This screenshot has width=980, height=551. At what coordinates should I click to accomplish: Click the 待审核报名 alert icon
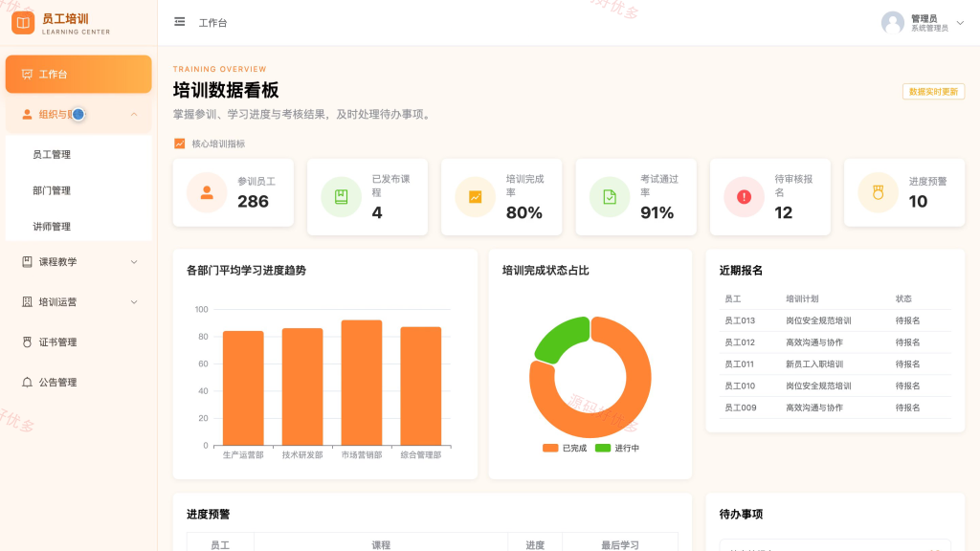tap(744, 197)
